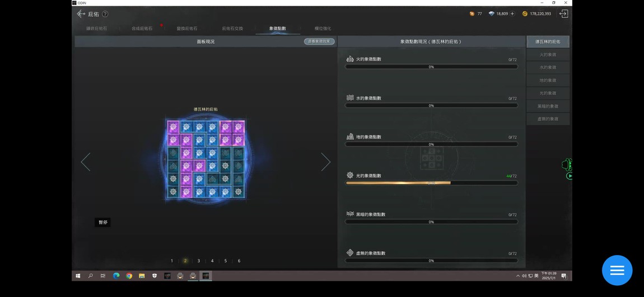Launch Google Chrome from the taskbar
The height and width of the screenshot is (297, 644).
click(129, 276)
